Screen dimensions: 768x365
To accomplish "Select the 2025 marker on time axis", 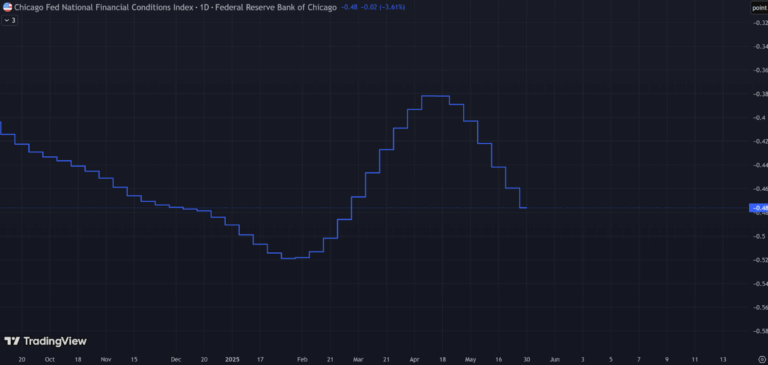I will (x=232, y=359).
